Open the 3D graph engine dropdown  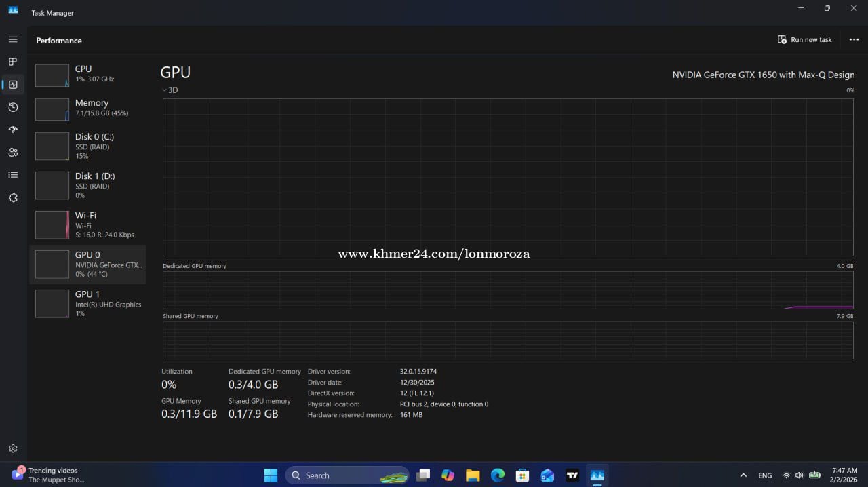click(x=170, y=90)
